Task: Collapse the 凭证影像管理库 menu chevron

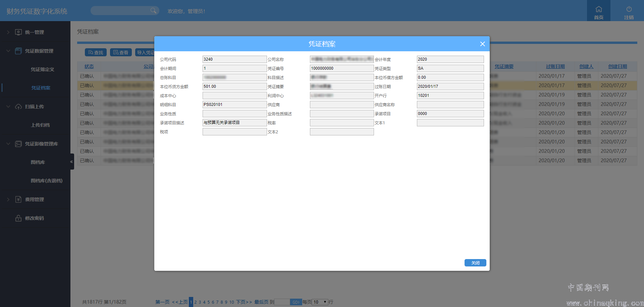Action: pos(8,144)
